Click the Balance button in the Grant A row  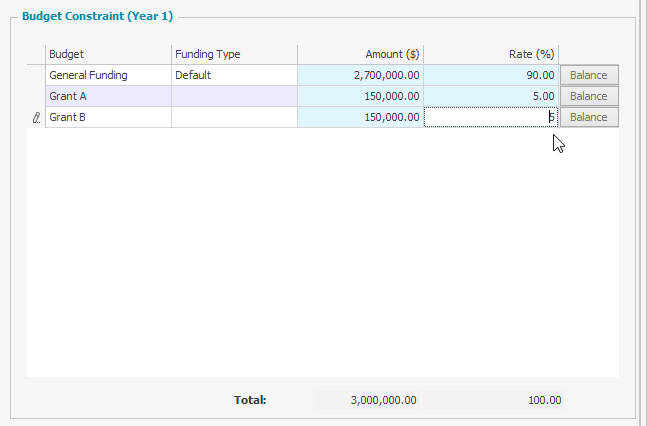tap(589, 96)
